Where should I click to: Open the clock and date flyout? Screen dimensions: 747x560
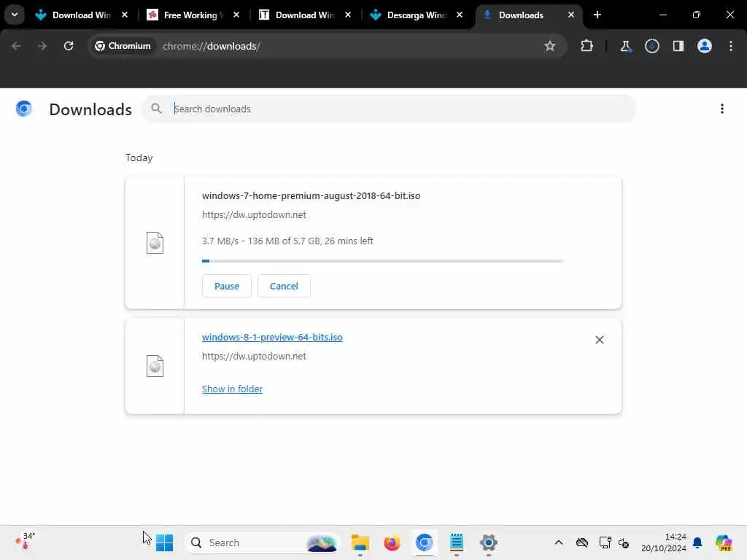coord(663,542)
